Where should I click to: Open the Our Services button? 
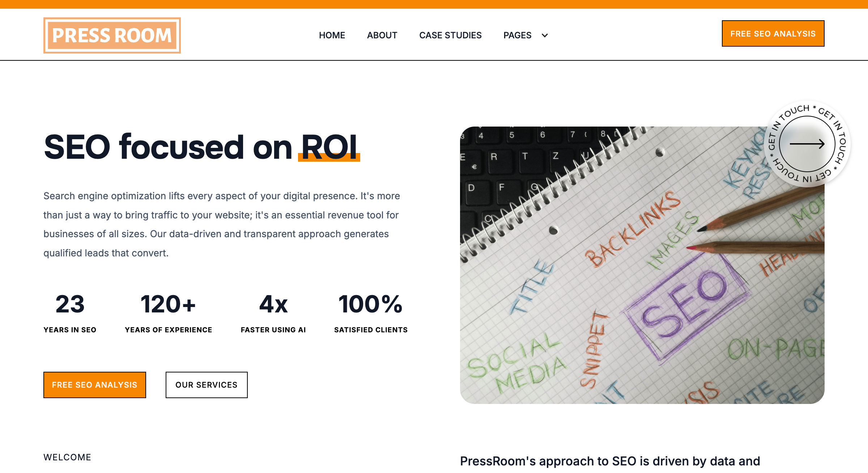point(207,385)
